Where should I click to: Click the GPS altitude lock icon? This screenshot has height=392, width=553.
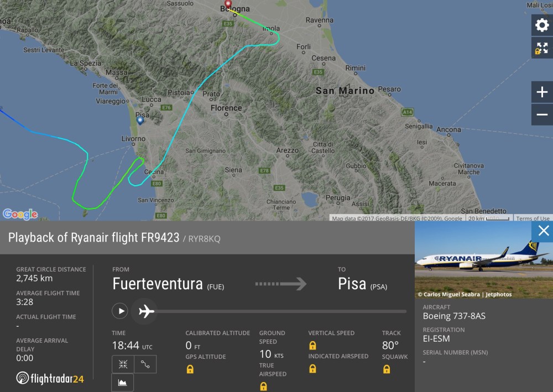coord(190,369)
